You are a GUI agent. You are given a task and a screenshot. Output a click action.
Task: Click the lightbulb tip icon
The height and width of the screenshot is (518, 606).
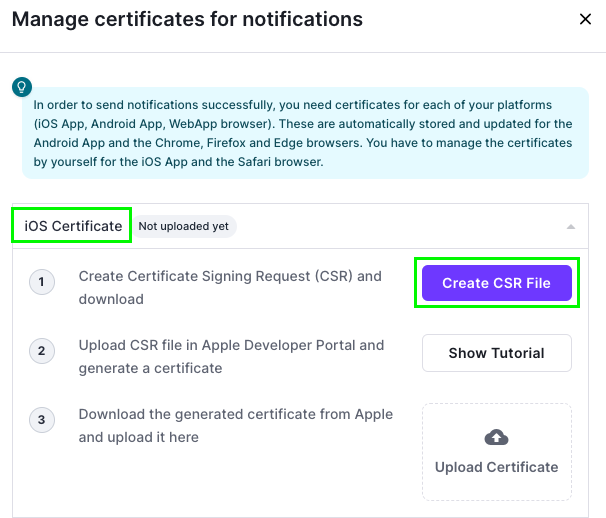[21, 87]
